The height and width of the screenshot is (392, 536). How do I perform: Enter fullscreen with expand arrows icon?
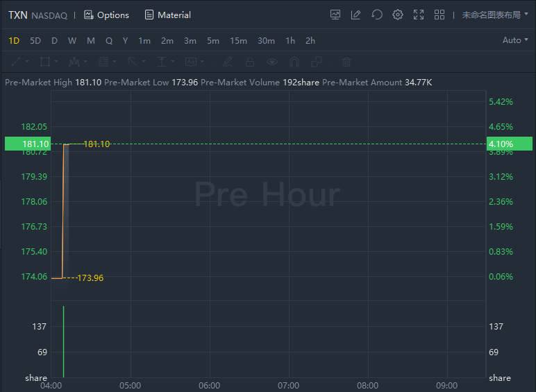[419, 15]
